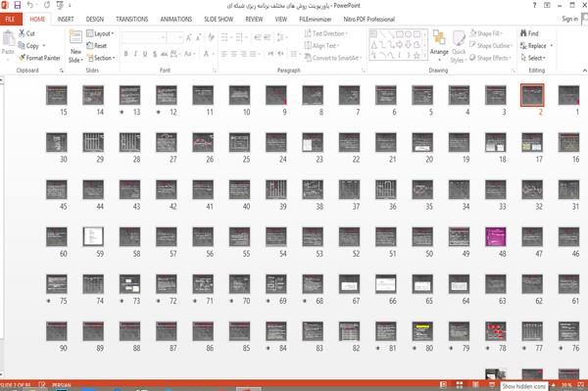Screen dimensions: 588x391
Task: Select slide 2 thumbnail
Action: (532, 95)
